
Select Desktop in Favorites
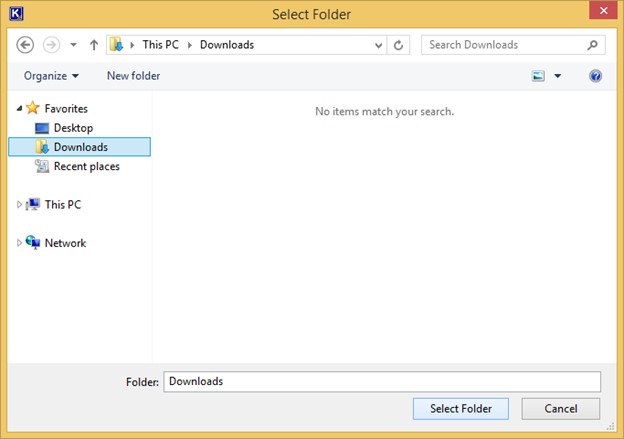[x=73, y=128]
